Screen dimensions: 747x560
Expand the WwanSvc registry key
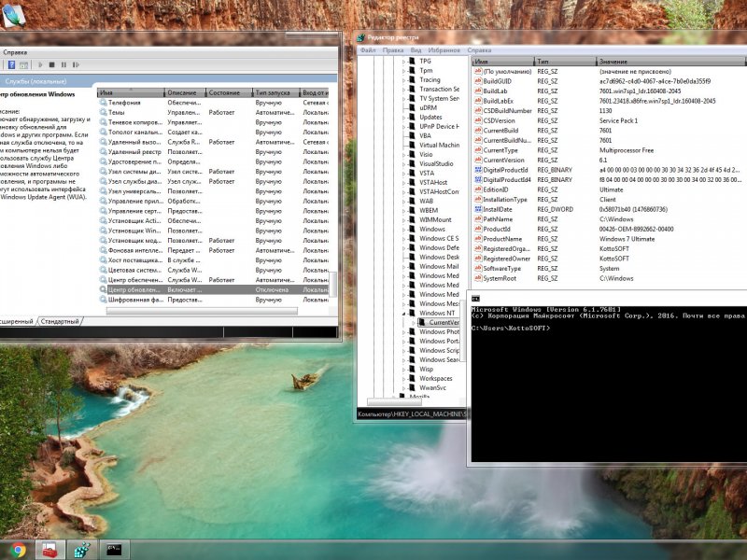(x=404, y=388)
